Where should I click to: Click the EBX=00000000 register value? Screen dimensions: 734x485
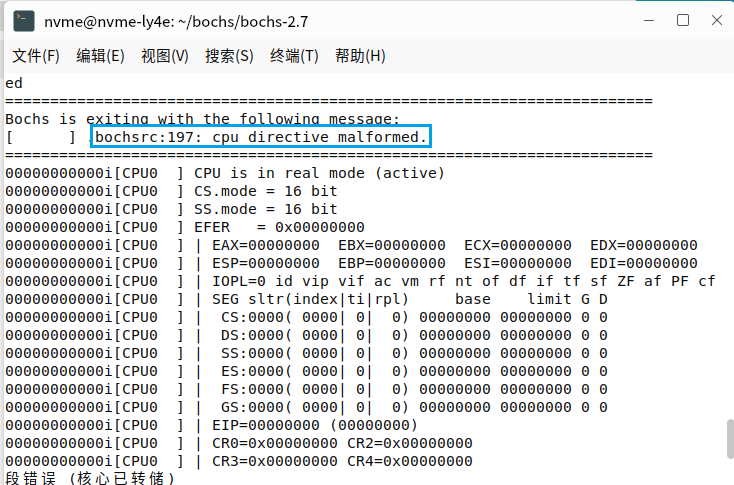coord(391,245)
